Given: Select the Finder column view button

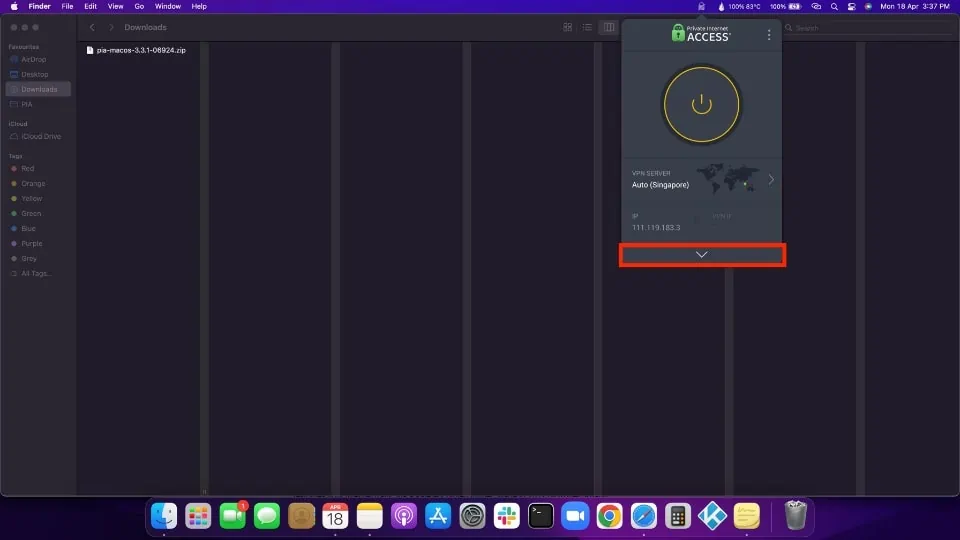Looking at the screenshot, I should tap(608, 28).
